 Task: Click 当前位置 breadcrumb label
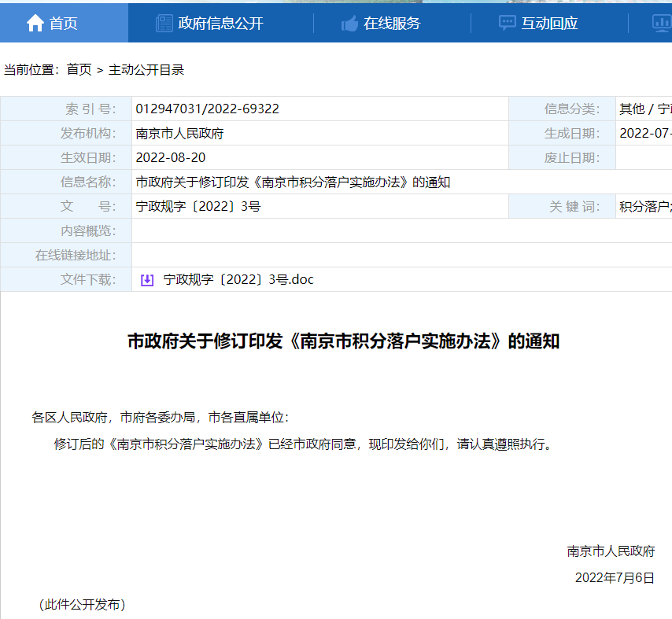coord(31,69)
